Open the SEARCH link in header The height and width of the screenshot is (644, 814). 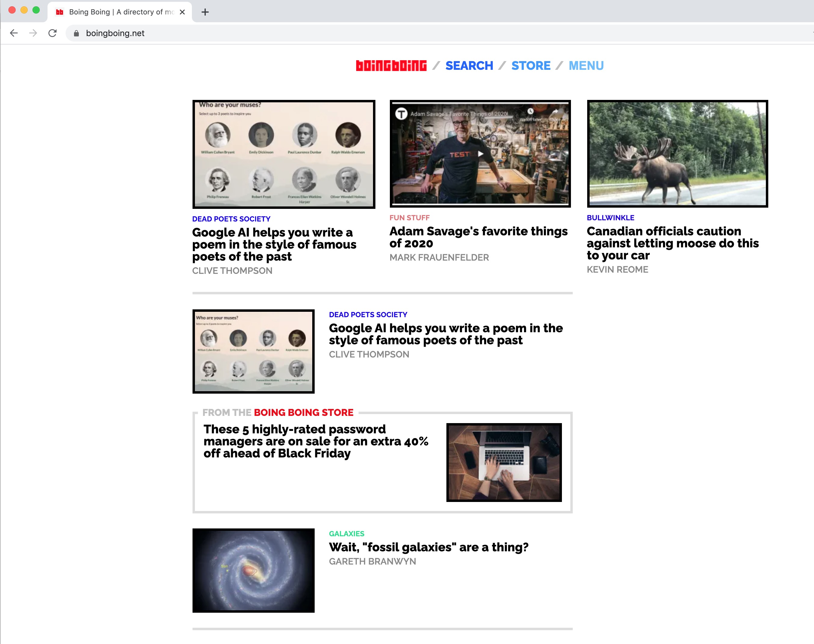point(469,66)
